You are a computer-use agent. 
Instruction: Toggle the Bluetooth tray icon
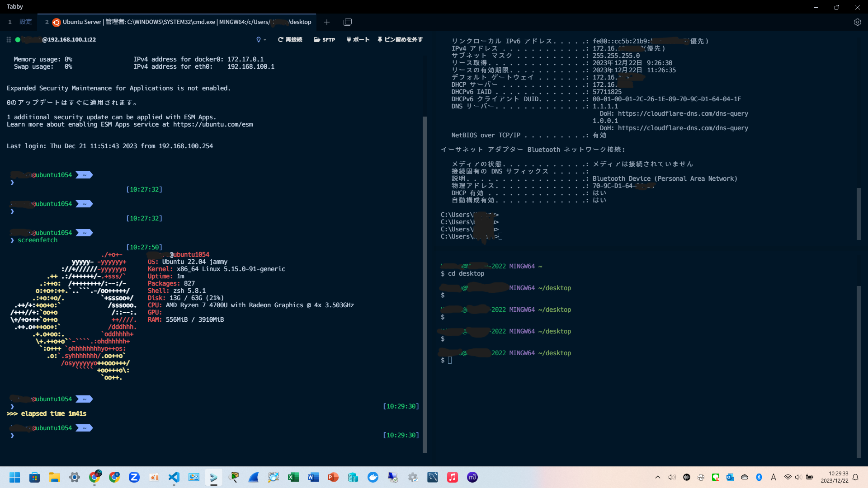pos(759,477)
